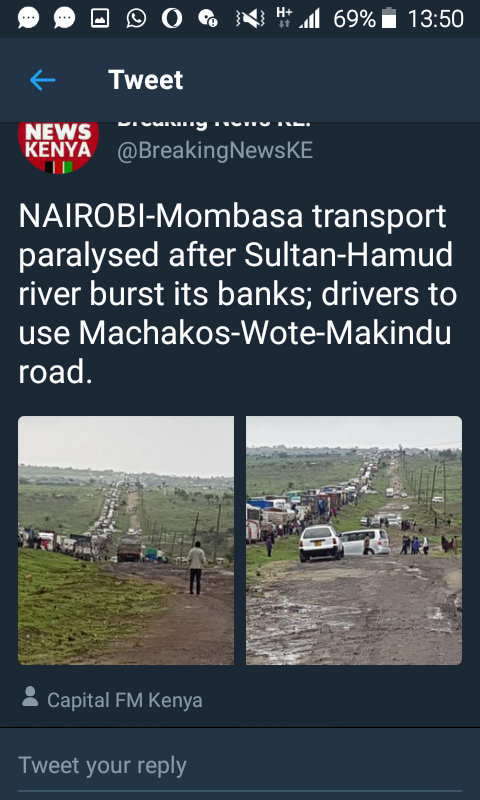The width and height of the screenshot is (480, 800).
Task: Tap the messenger alert notification icon
Action: point(208,19)
